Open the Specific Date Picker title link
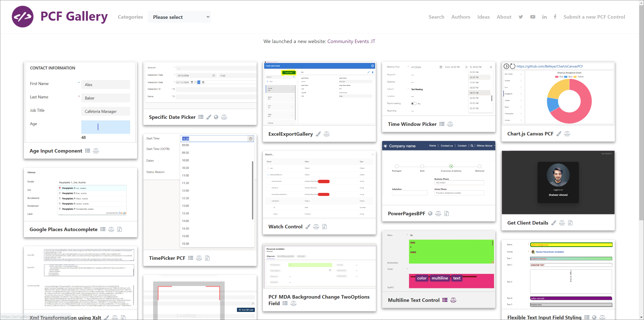644x320 pixels. [x=172, y=117]
